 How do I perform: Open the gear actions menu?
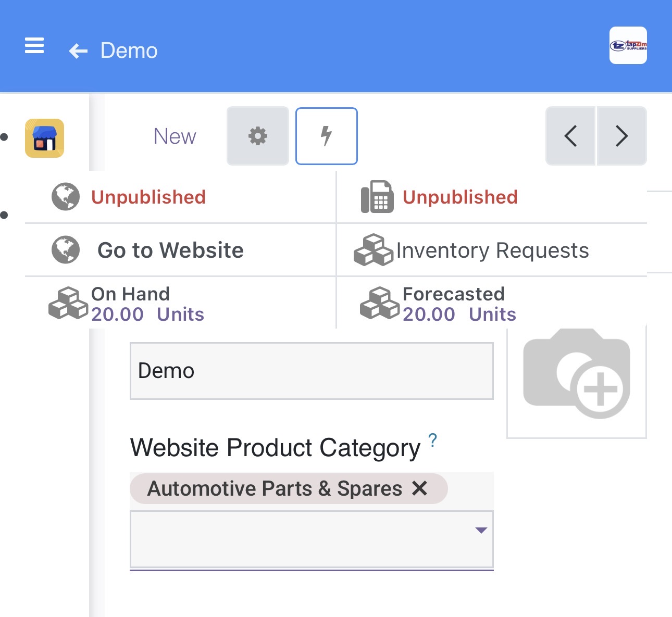257,136
